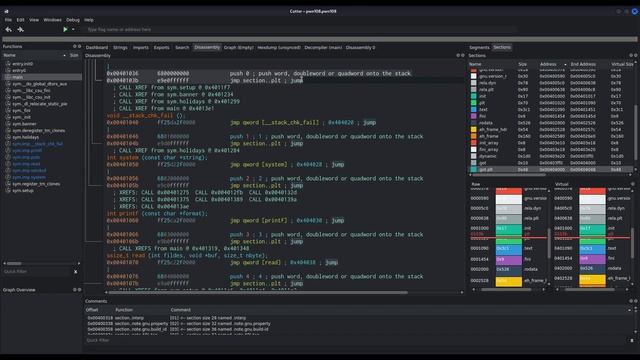The width and height of the screenshot is (640, 360).
Task: Close the Graph Overview panel
Action: (79, 290)
